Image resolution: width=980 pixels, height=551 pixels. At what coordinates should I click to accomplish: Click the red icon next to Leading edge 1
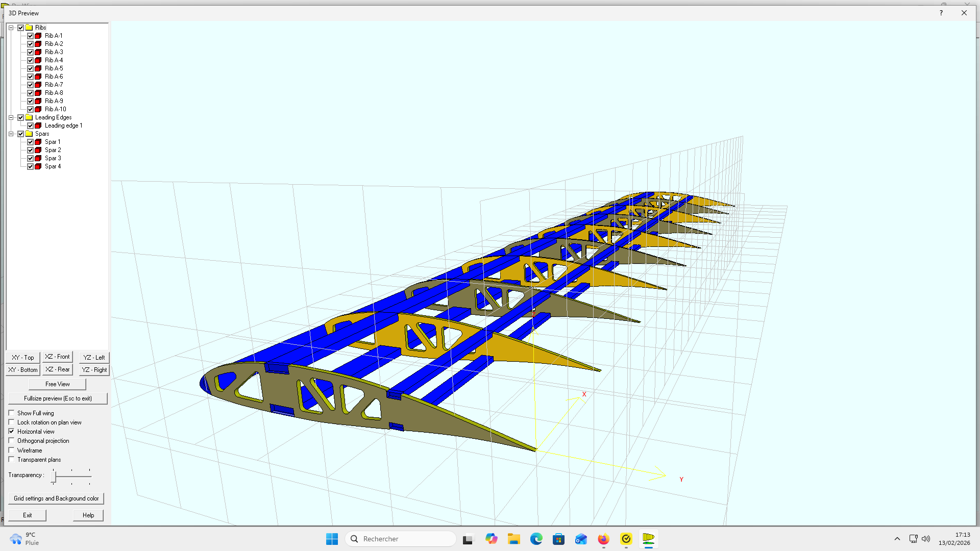click(x=38, y=125)
